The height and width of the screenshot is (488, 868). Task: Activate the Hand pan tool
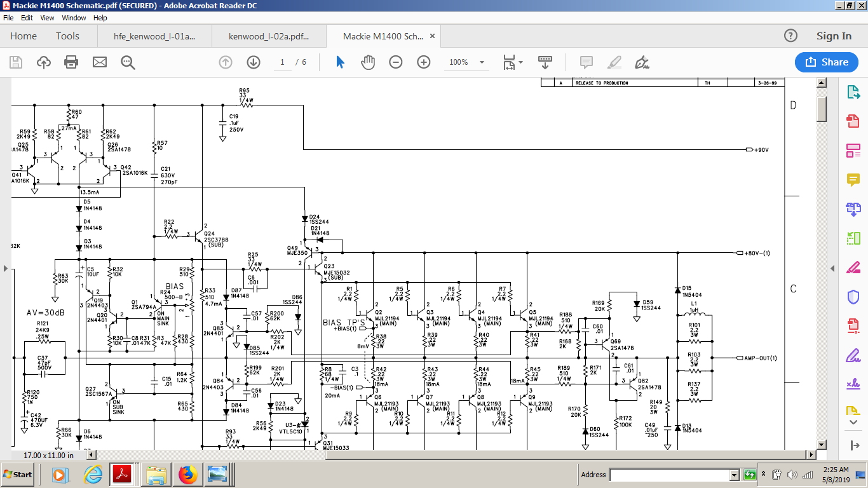tap(368, 62)
